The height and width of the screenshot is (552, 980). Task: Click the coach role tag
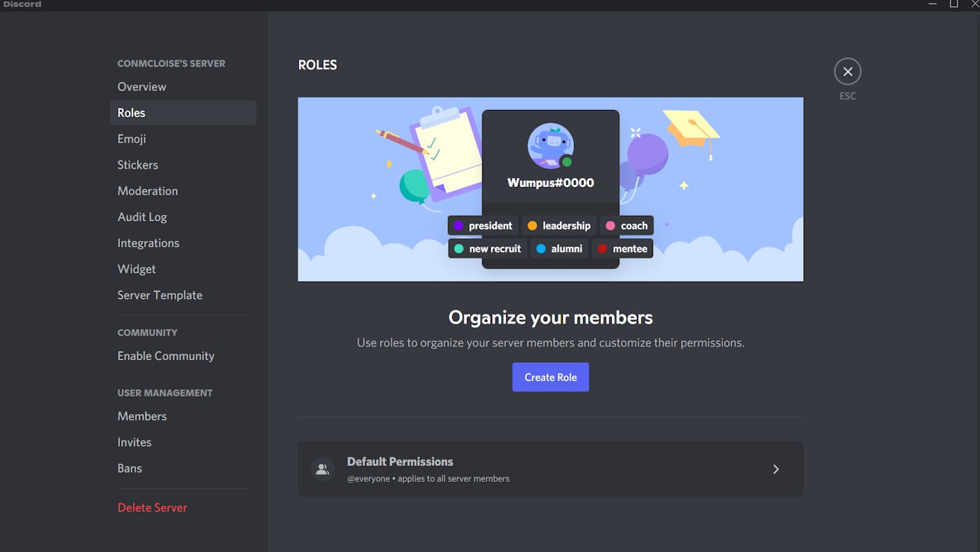point(626,226)
